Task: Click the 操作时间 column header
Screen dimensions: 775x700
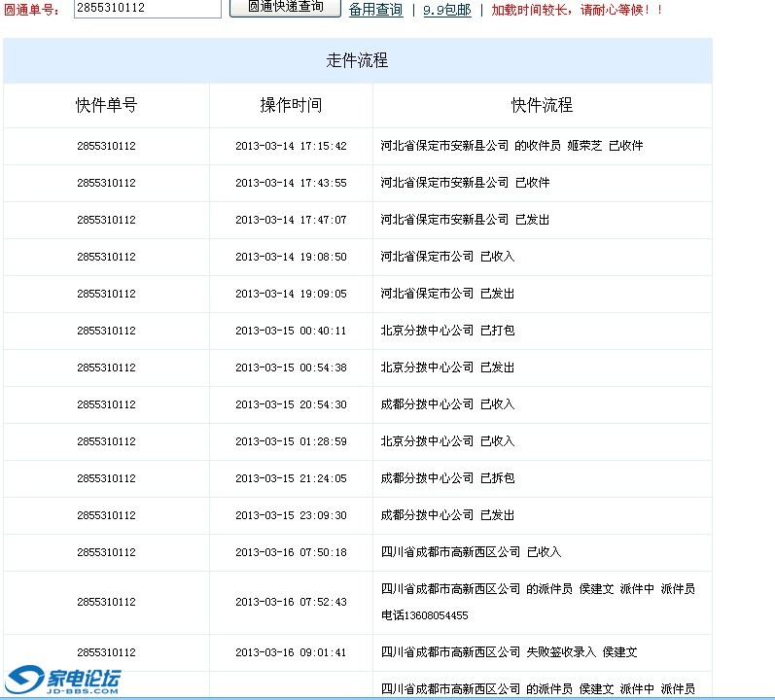Action: 290,105
